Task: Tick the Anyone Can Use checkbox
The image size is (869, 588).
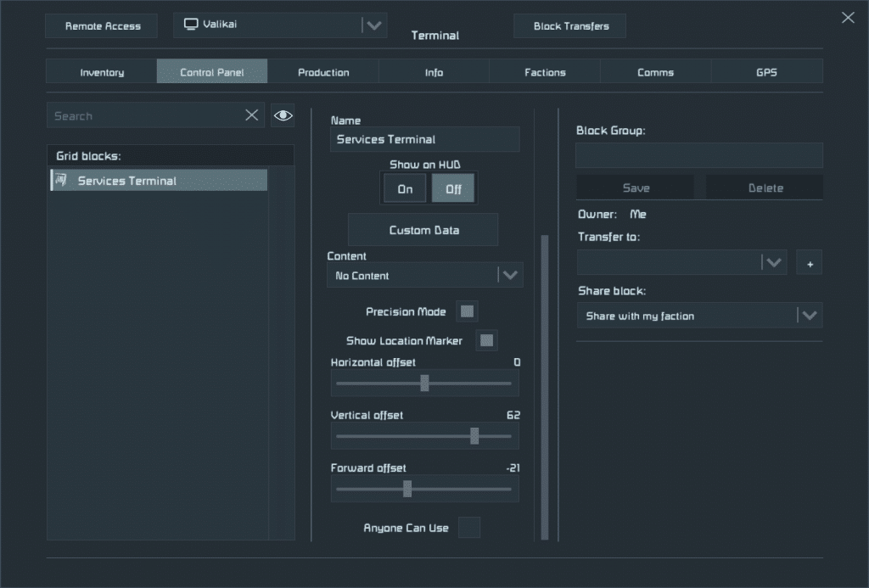Action: pyautogui.click(x=468, y=528)
